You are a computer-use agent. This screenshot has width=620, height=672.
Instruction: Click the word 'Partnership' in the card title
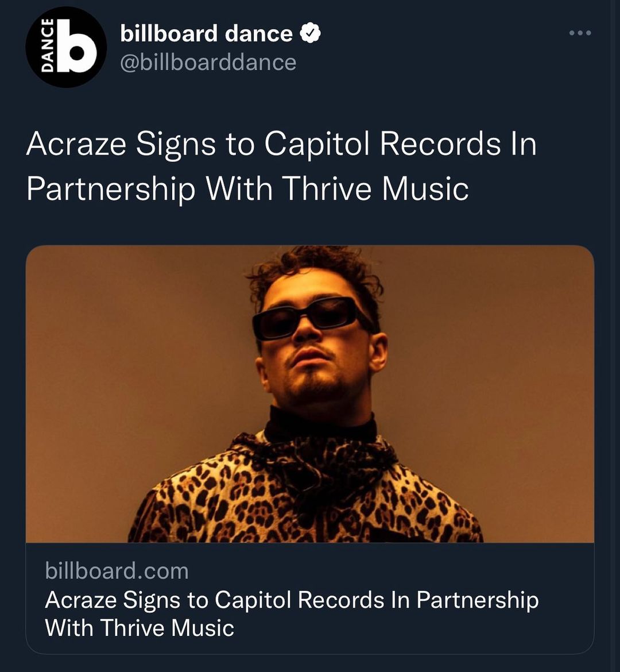click(x=477, y=600)
